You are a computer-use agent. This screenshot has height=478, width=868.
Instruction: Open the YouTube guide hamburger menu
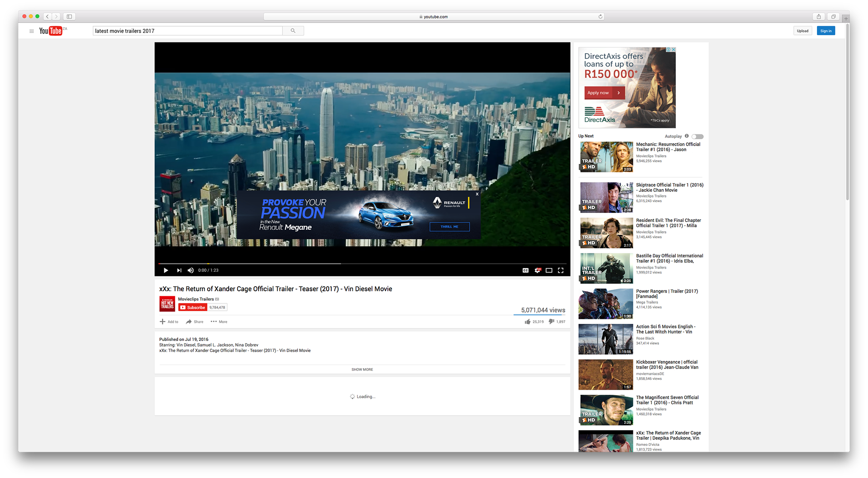tap(32, 31)
